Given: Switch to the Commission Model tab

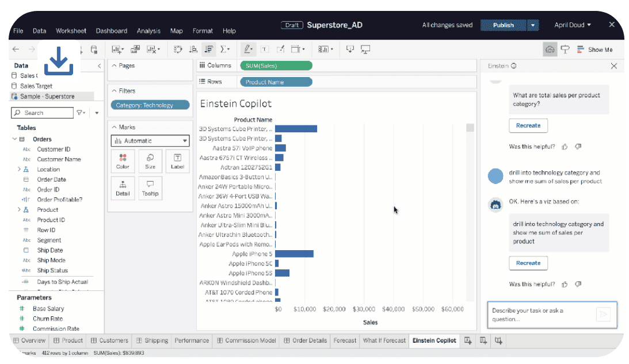Looking at the screenshot, I should click(x=246, y=341).
